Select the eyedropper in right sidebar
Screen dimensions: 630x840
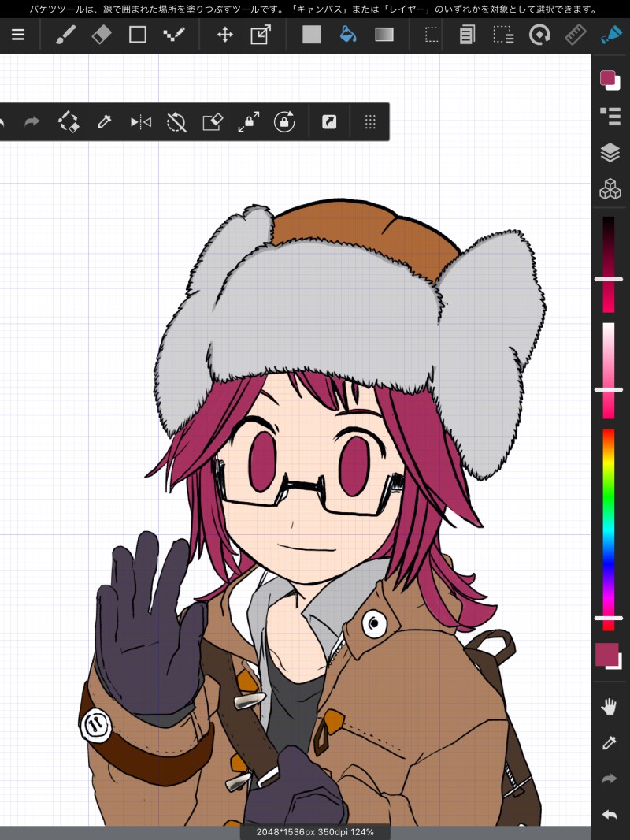609,742
